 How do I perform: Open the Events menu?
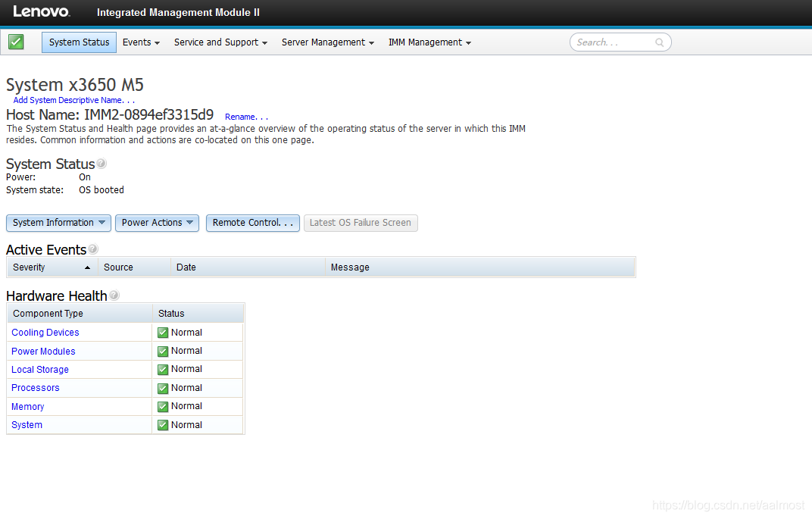[x=141, y=42]
